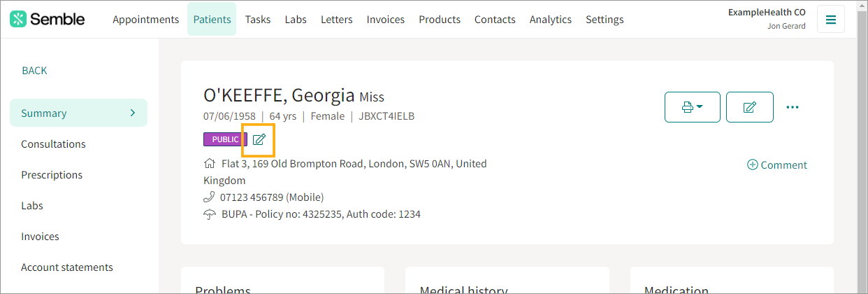The image size is (868, 294).
Task: Open the hamburger menu button
Action: pyautogui.click(x=831, y=20)
